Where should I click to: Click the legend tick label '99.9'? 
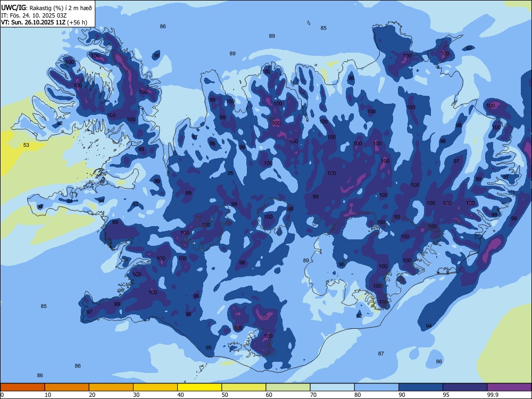tap(493, 395)
